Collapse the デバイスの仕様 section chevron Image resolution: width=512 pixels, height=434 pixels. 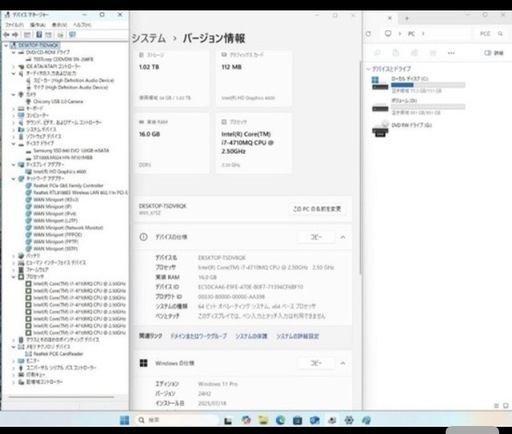(343, 237)
